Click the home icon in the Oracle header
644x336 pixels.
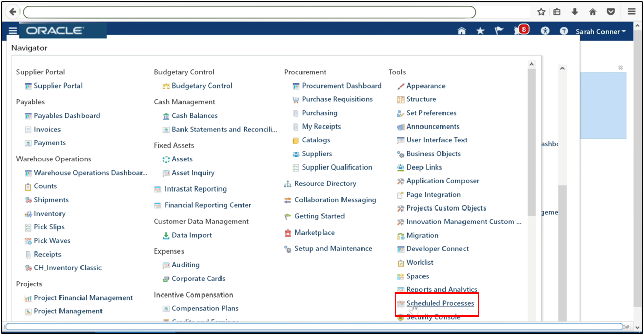click(x=461, y=30)
